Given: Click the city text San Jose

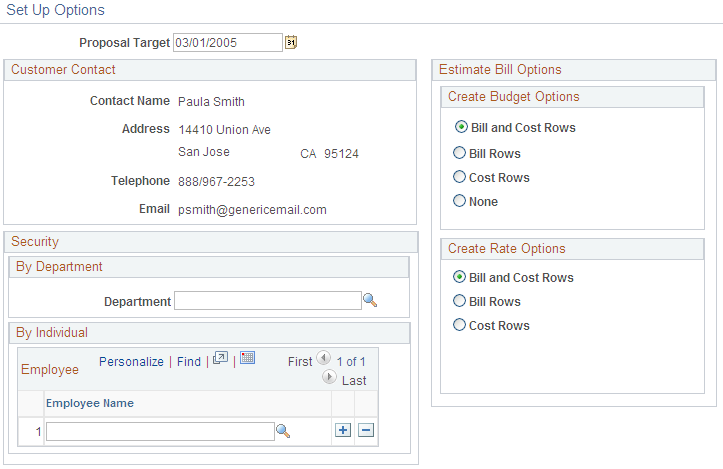Looking at the screenshot, I should click(x=204, y=152).
